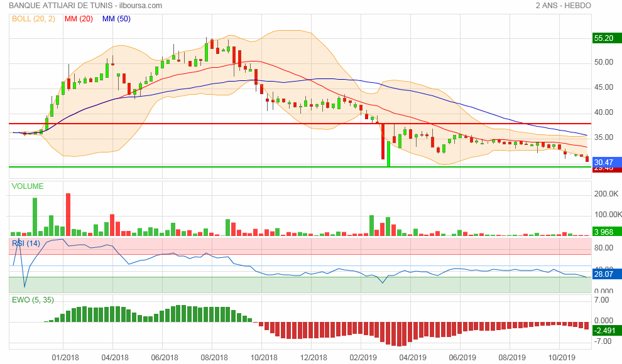Click the red horizontal resistance line
622x364 pixels.
pyautogui.click(x=300, y=124)
